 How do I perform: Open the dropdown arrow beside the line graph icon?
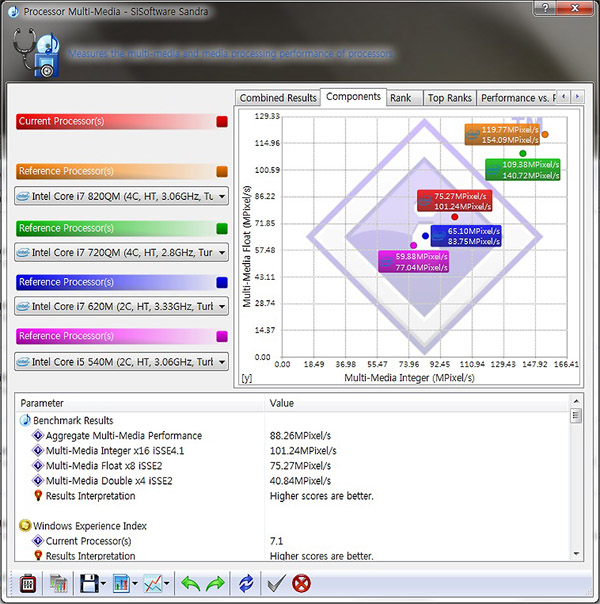coord(167,584)
